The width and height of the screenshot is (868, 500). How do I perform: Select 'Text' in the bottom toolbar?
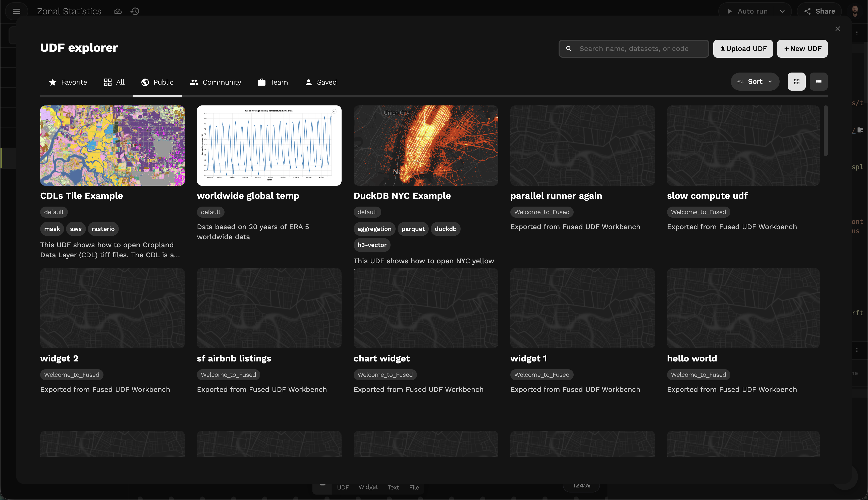tap(393, 488)
